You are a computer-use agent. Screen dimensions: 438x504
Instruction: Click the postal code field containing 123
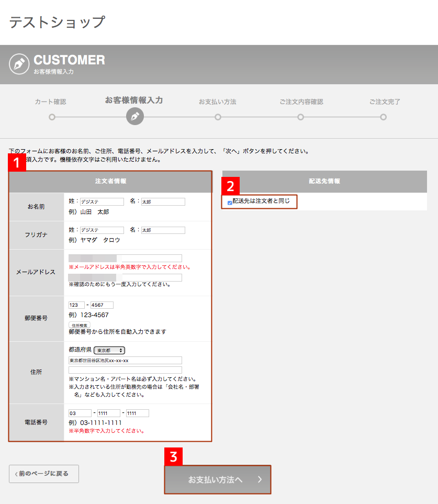point(76,305)
